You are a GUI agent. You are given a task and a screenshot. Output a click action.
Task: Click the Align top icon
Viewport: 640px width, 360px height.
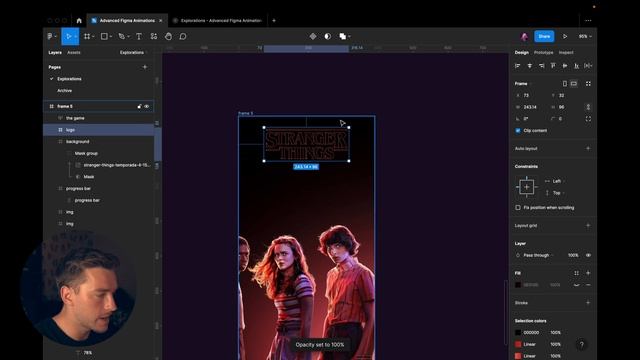coord(553,66)
